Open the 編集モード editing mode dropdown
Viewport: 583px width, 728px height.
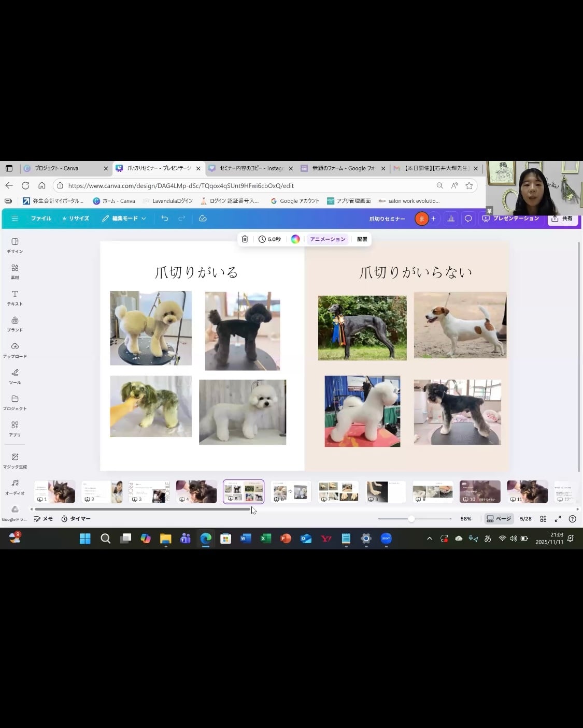pos(124,219)
